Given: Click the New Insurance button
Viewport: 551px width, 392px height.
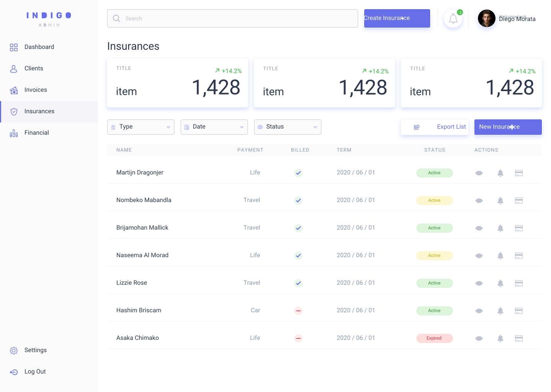Looking at the screenshot, I should click(508, 127).
